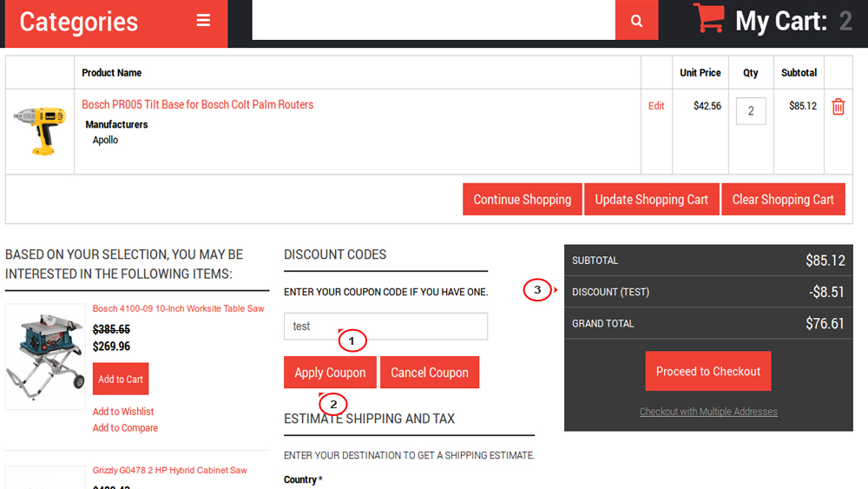Edit the Bosch PR005 cart item
This screenshot has height=489, width=868.
[656, 106]
